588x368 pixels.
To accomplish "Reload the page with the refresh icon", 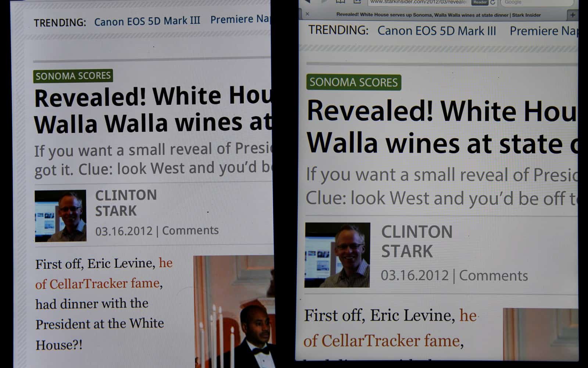I will [x=493, y=2].
